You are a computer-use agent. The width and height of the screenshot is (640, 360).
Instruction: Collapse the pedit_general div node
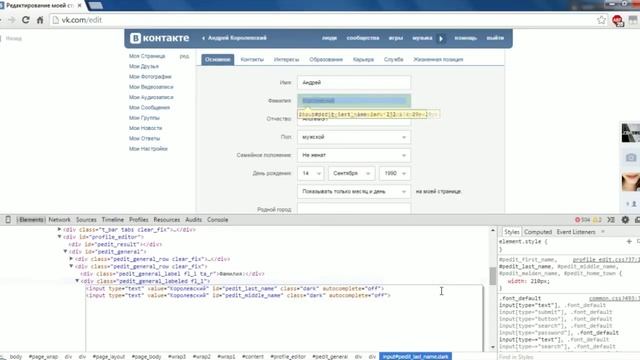point(65,251)
